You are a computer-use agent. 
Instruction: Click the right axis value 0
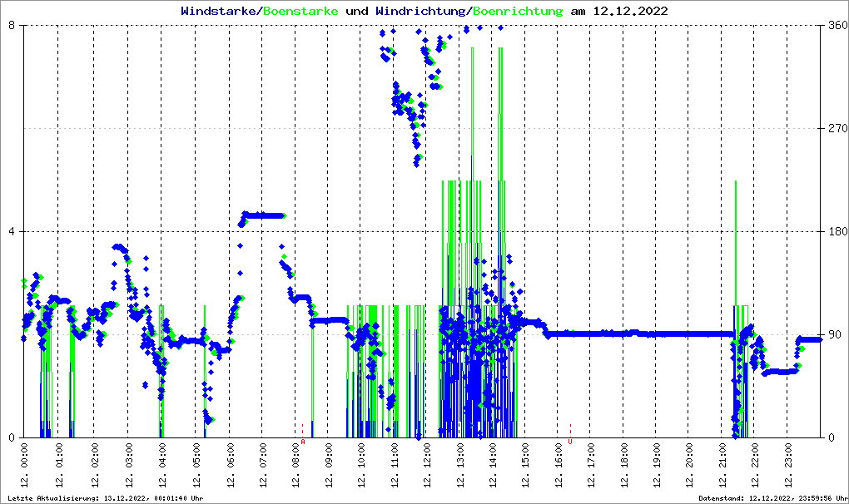[x=832, y=437]
